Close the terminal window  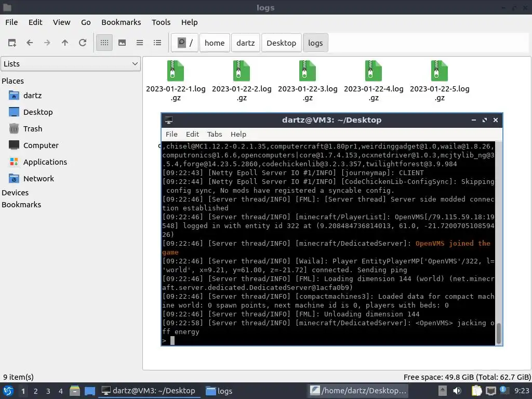[x=495, y=120]
